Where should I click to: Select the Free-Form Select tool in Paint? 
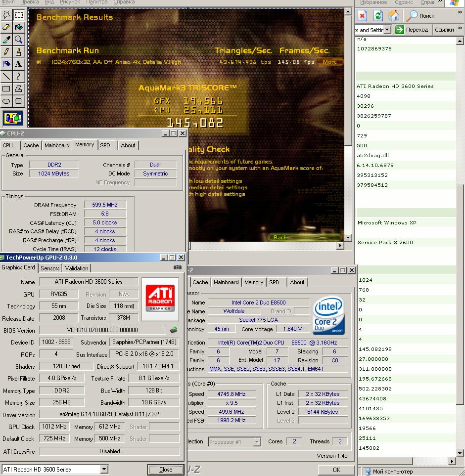pos(6,15)
